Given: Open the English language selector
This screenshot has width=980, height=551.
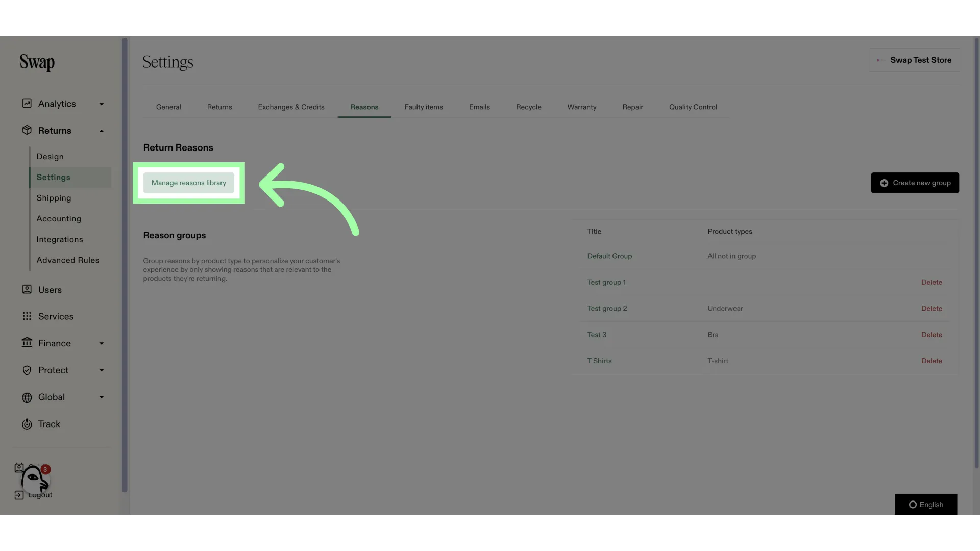Looking at the screenshot, I should 926,505.
